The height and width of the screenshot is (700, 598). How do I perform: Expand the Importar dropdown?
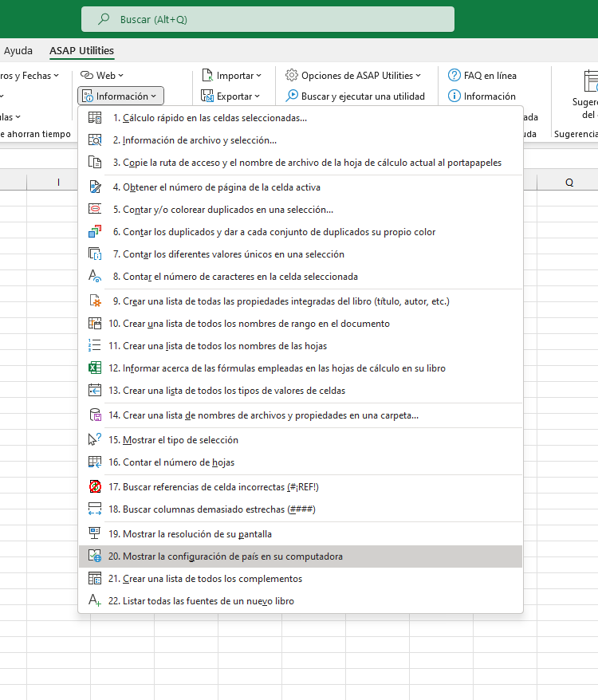click(x=231, y=76)
